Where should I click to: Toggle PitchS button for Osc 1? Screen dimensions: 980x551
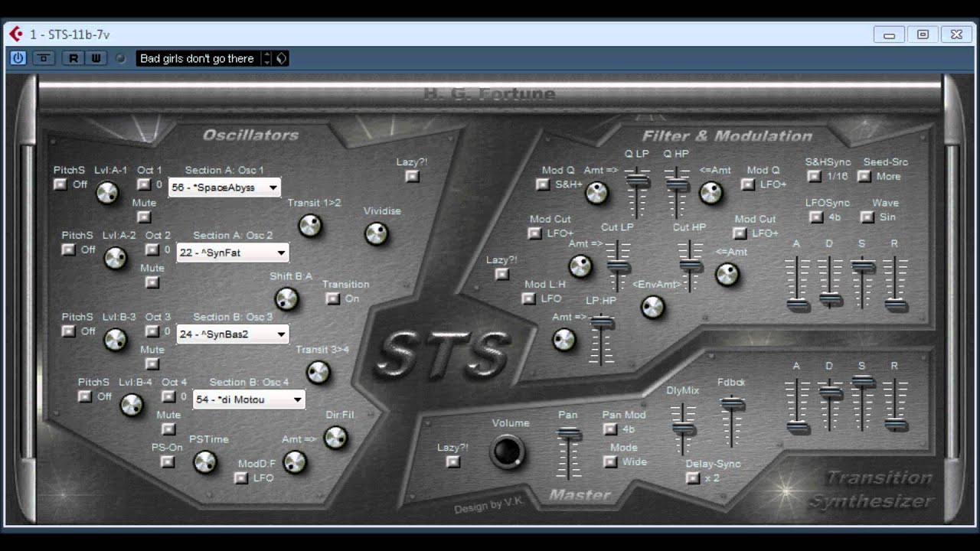click(x=60, y=184)
